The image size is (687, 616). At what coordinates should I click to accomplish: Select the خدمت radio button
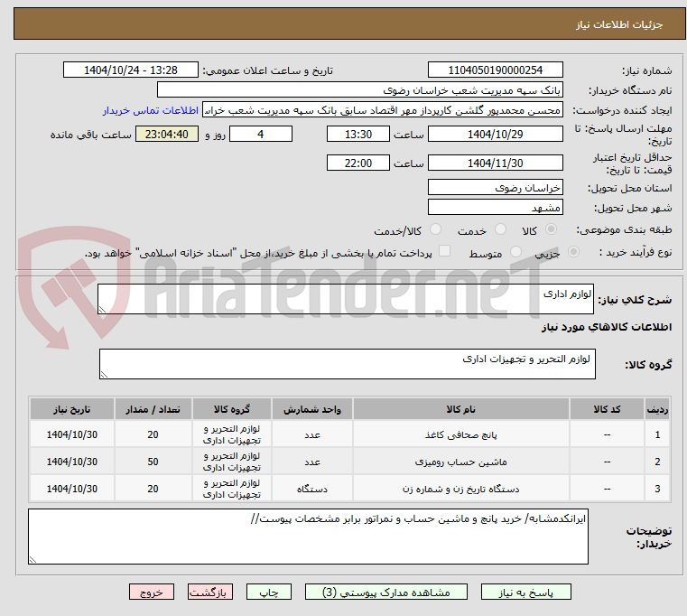pos(500,229)
